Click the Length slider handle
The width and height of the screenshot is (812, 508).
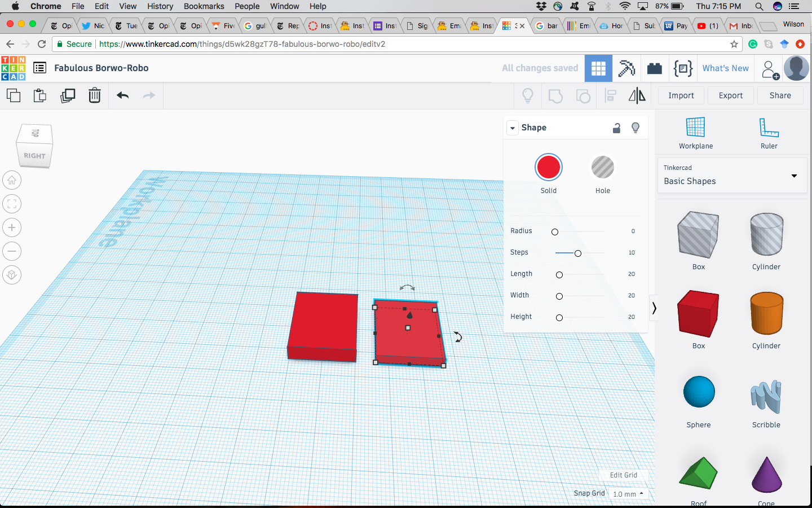pos(559,275)
